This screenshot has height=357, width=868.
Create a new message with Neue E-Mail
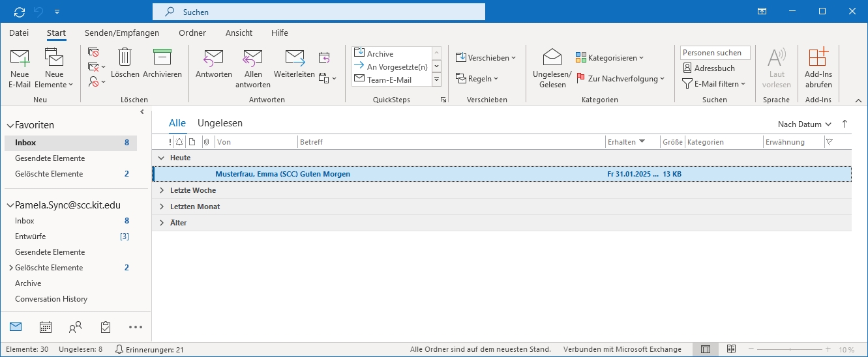point(20,68)
